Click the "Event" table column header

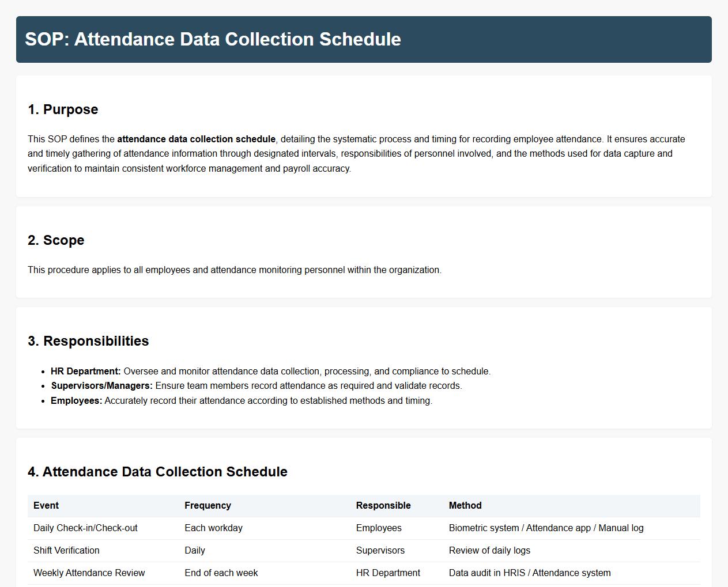[x=46, y=506]
